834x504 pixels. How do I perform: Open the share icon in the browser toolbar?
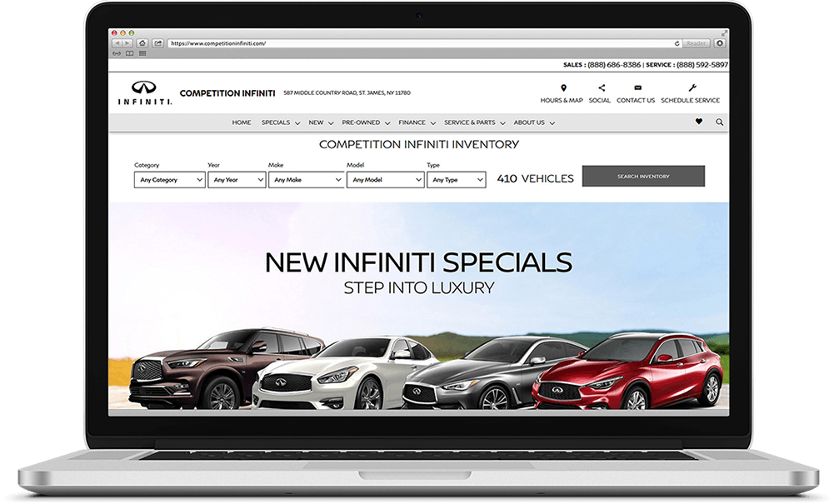pyautogui.click(x=158, y=43)
